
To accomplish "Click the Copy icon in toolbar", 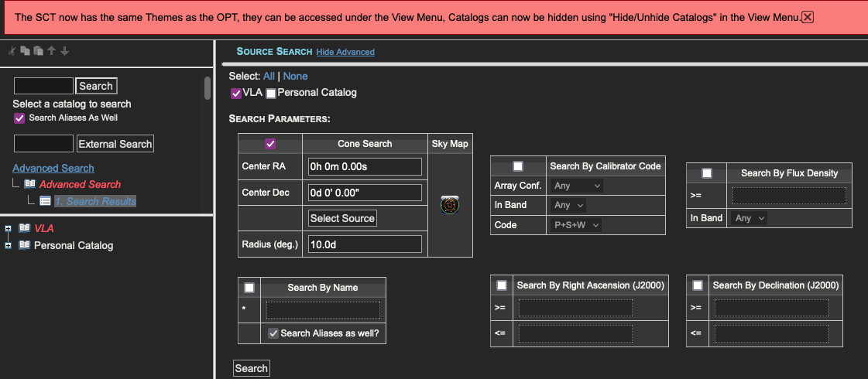I will click(25, 51).
